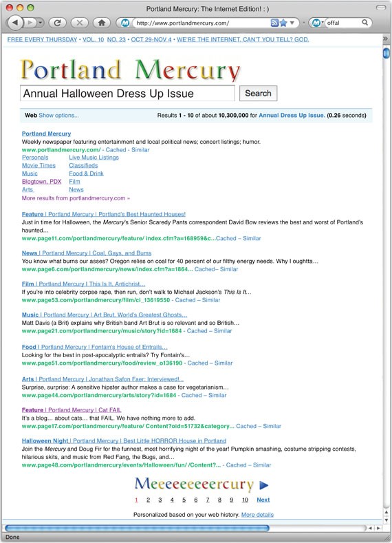Image resolution: width=392 pixels, height=543 pixels.
Task: Open the Personals sitelink
Action: pyautogui.click(x=35, y=157)
